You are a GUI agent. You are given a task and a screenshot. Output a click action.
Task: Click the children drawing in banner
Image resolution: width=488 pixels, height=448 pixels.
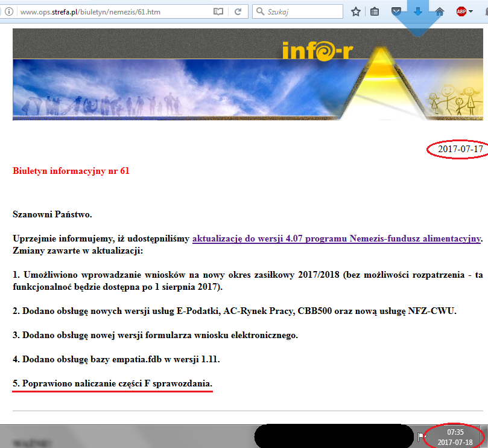click(x=453, y=100)
